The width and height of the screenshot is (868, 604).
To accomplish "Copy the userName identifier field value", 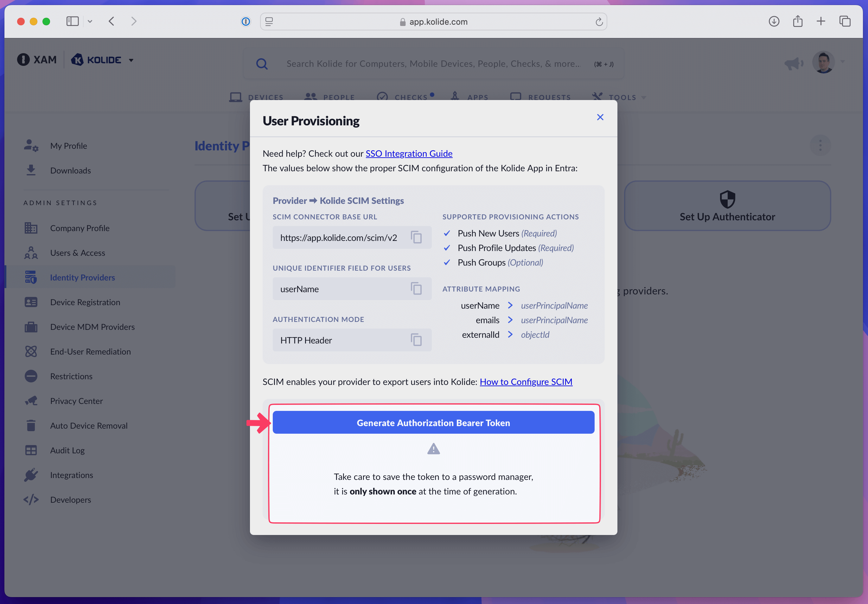I will pyautogui.click(x=416, y=289).
